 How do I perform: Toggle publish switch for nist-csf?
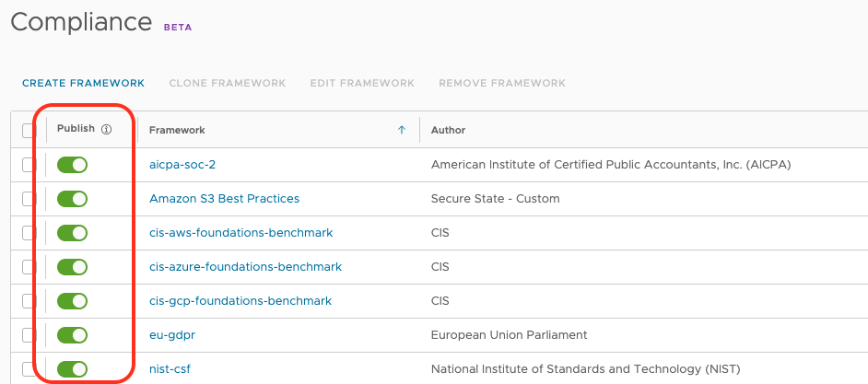tap(72, 369)
